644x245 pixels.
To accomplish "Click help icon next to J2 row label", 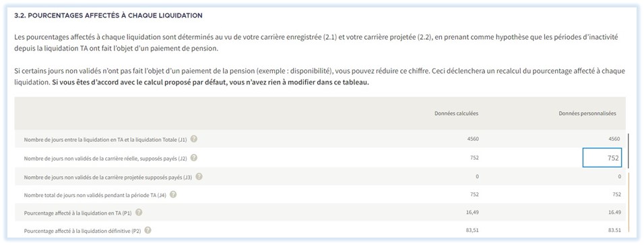I will pyautogui.click(x=194, y=158).
